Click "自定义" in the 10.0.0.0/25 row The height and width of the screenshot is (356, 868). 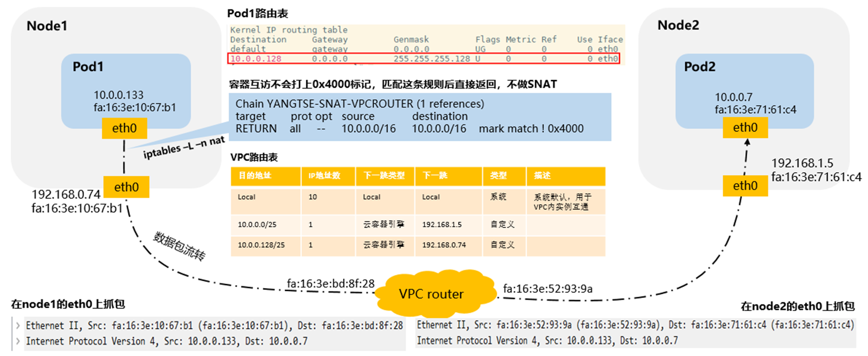click(502, 225)
